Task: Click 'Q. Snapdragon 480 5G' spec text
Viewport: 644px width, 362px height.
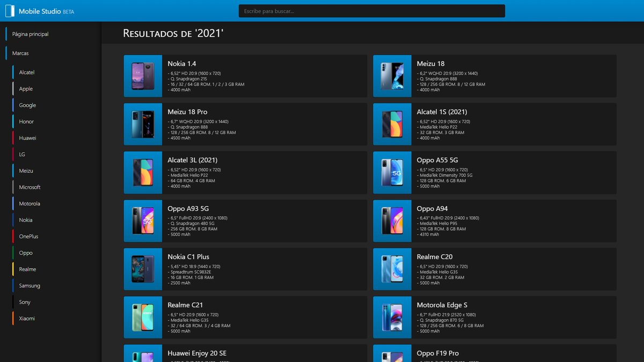Action: 192,224
